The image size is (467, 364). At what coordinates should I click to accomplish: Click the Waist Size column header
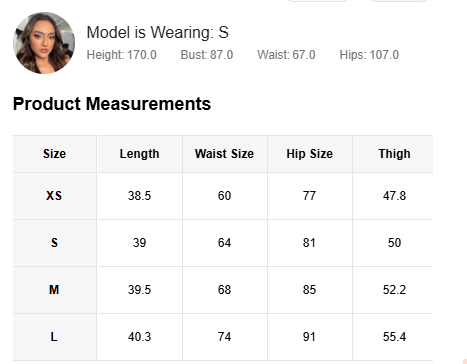click(x=225, y=154)
